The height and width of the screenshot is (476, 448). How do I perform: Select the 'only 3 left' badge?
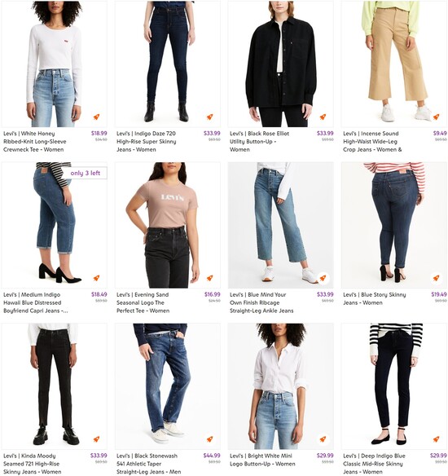pos(85,173)
